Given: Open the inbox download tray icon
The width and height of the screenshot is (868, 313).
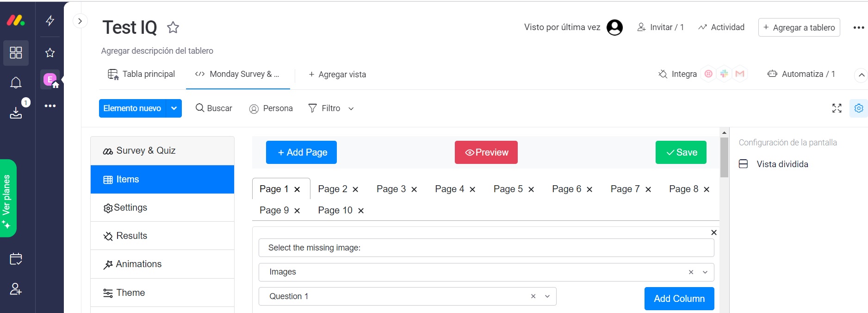Looking at the screenshot, I should pos(16,113).
